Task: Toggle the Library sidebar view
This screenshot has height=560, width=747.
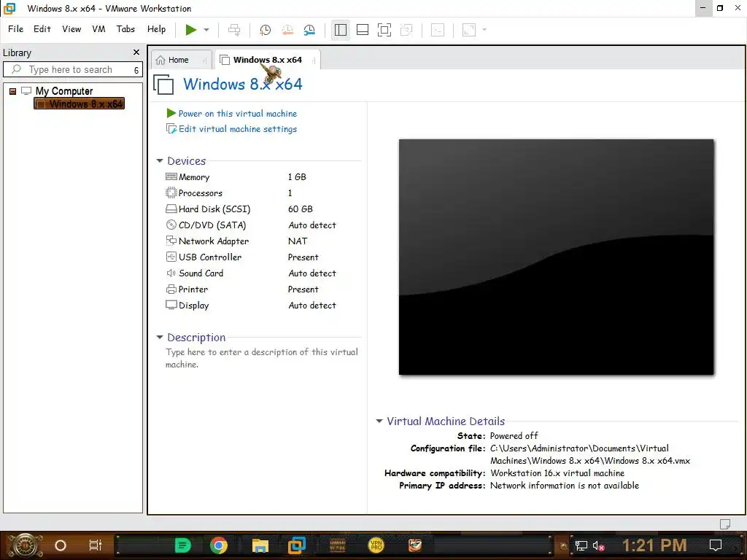Action: point(340,30)
